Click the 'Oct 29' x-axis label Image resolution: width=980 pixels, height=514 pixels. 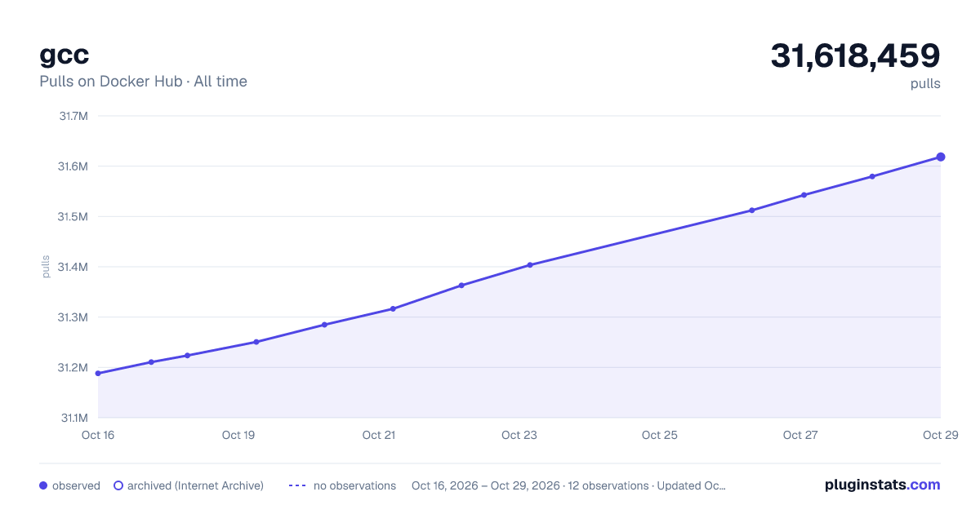click(x=939, y=435)
